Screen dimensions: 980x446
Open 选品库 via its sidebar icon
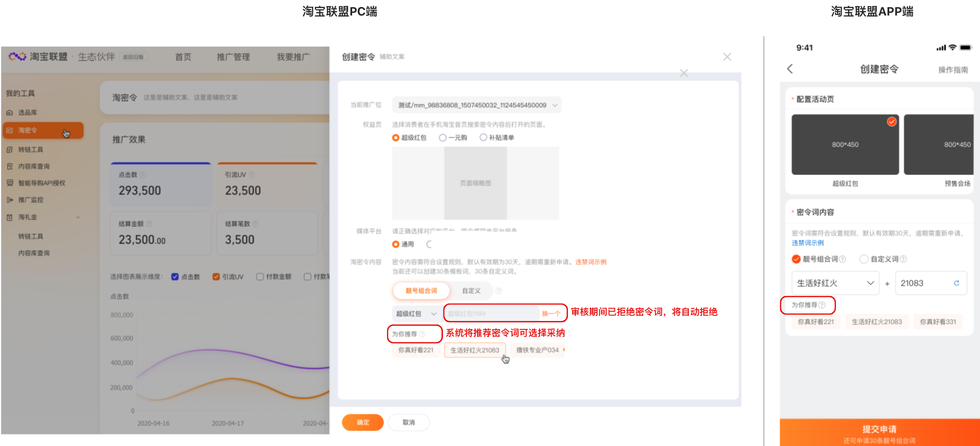click(x=9, y=113)
